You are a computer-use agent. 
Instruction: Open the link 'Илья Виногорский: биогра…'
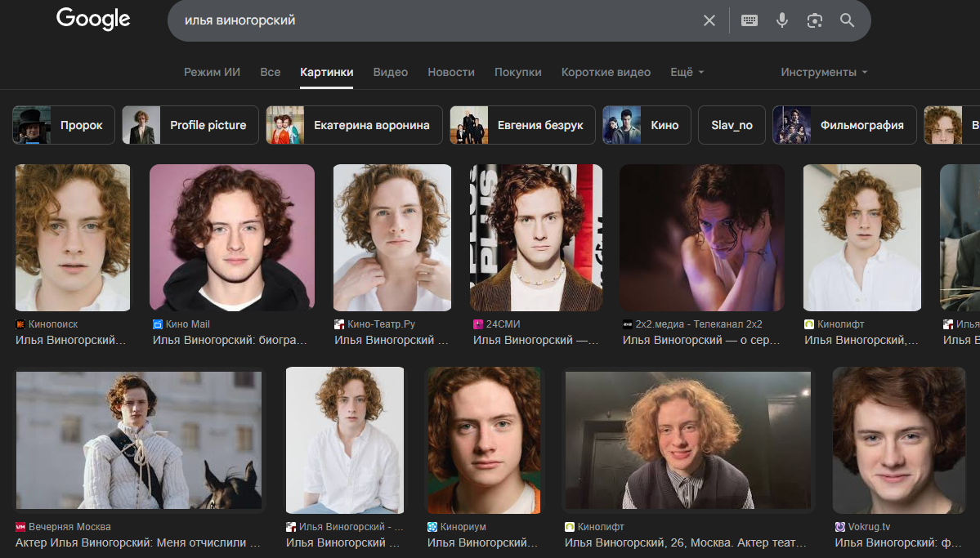(x=230, y=340)
